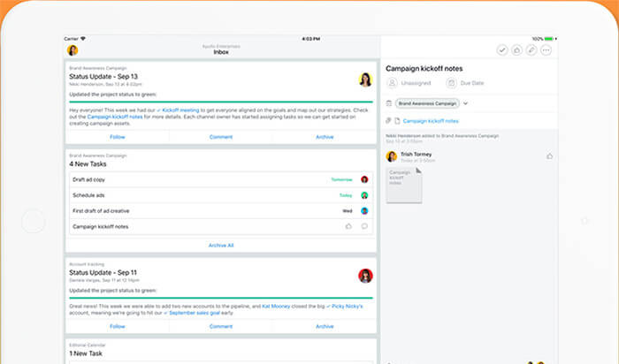Open the Kat Mooney mention link
619x364 pixels.
click(x=276, y=306)
